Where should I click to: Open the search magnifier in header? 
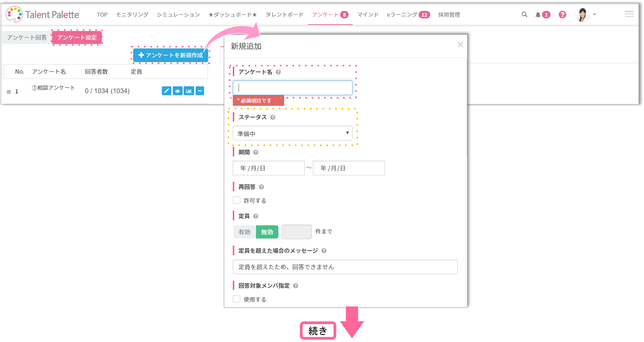(x=524, y=14)
